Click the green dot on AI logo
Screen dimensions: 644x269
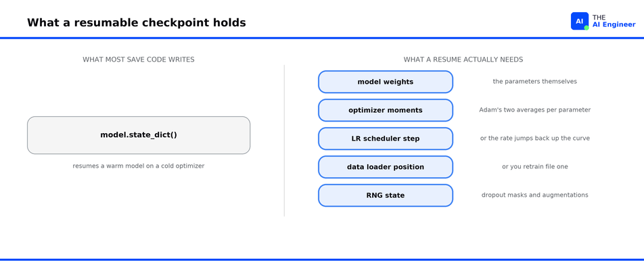586,28
